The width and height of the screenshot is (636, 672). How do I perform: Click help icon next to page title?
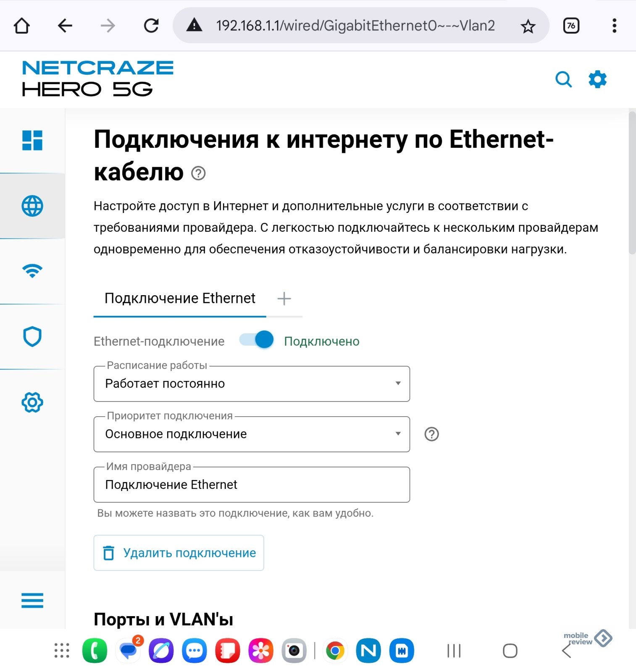(x=198, y=173)
